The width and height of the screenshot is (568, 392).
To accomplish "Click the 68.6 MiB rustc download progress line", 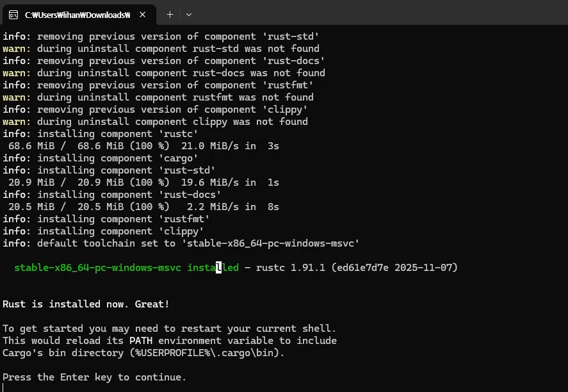I will click(143, 146).
